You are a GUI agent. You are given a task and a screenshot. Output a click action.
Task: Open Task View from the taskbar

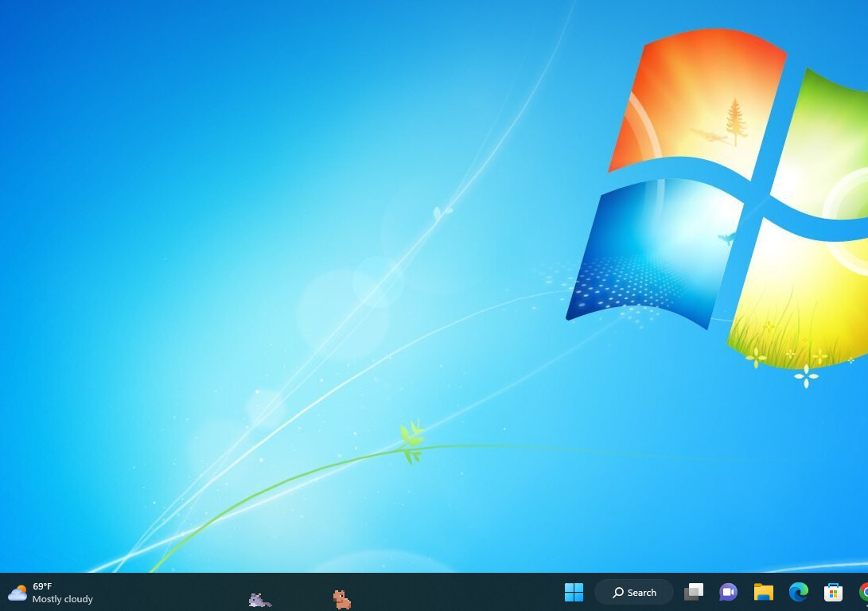click(694, 592)
